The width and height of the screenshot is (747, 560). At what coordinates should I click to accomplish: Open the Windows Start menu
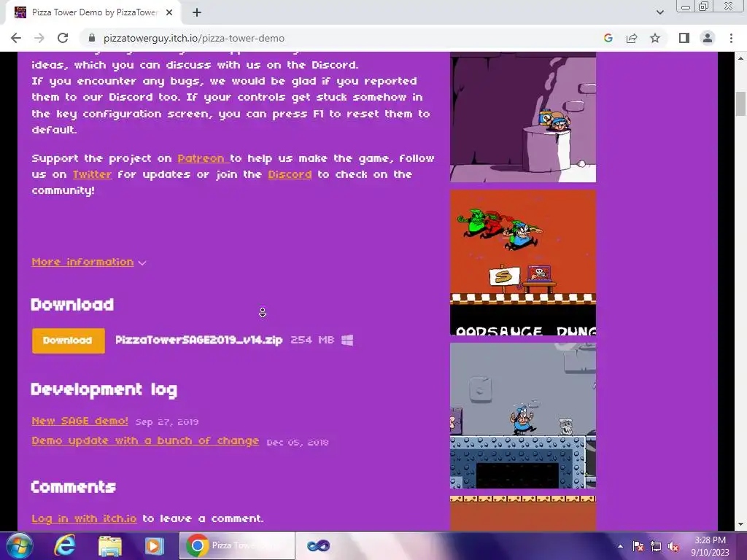pyautogui.click(x=19, y=545)
